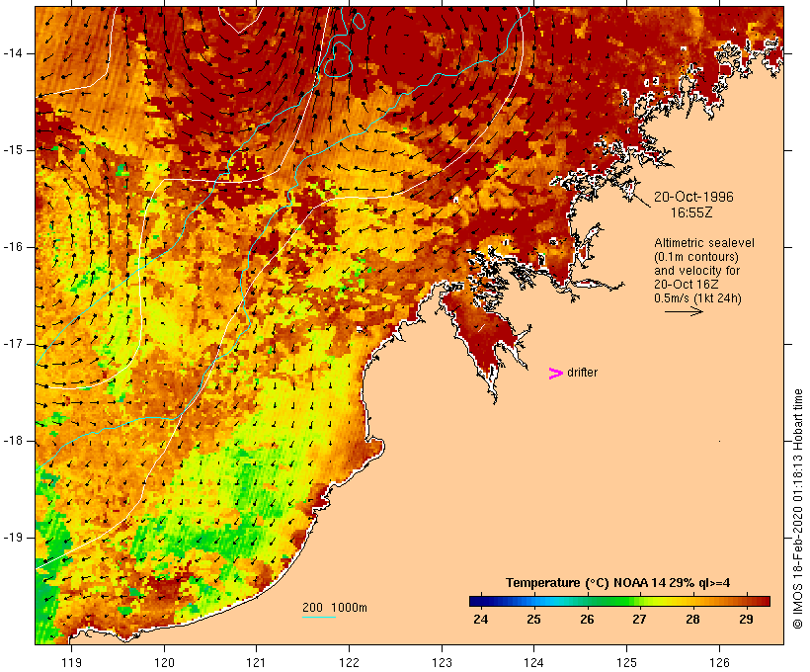Click longitude axis label 119
810x672 pixels.
pos(71,662)
